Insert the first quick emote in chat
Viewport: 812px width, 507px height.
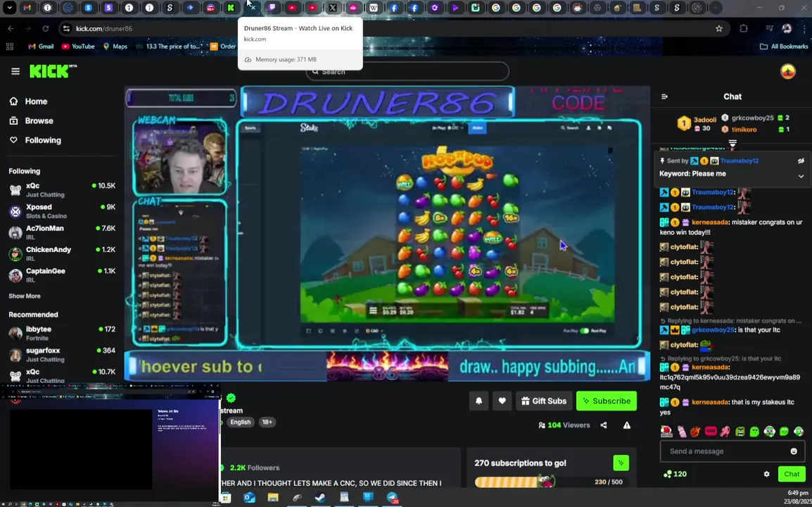pyautogui.click(x=666, y=431)
